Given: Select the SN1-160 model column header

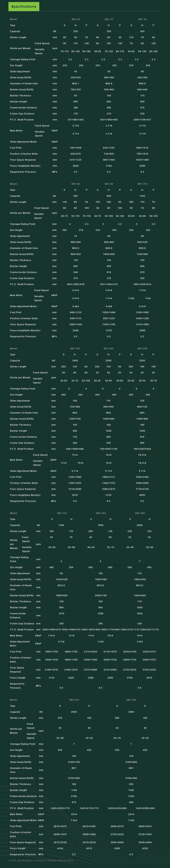Looking at the screenshot, I should (75, 348).
